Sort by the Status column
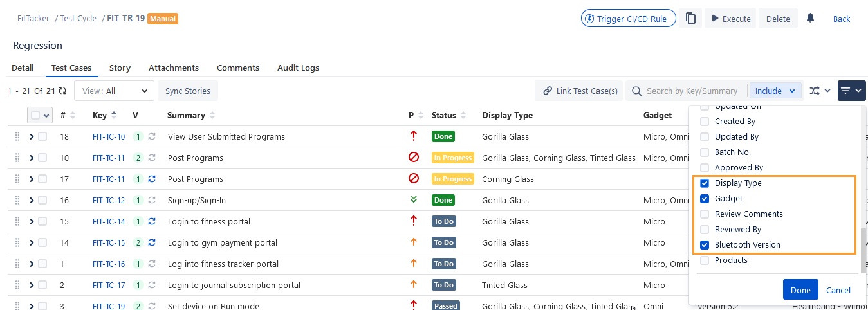The width and height of the screenshot is (868, 310). tap(462, 116)
